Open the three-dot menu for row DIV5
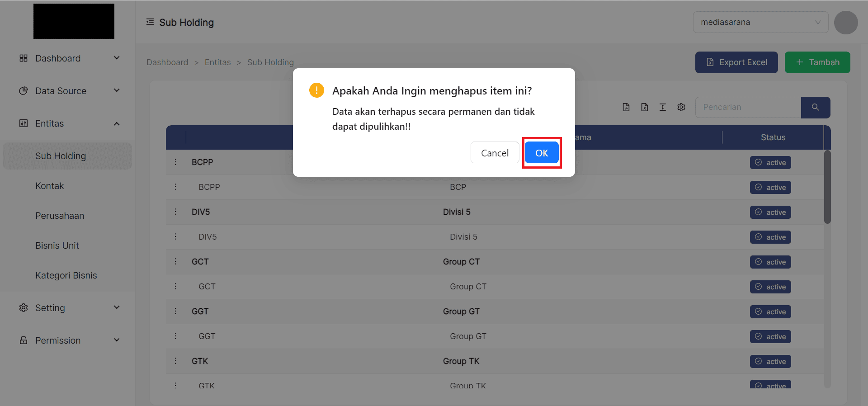The width and height of the screenshot is (868, 406). [175, 212]
